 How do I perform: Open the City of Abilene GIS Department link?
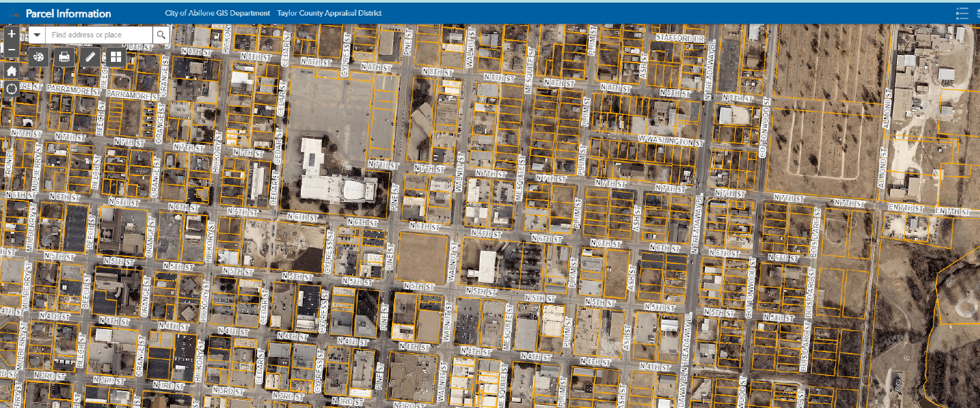[x=217, y=13]
